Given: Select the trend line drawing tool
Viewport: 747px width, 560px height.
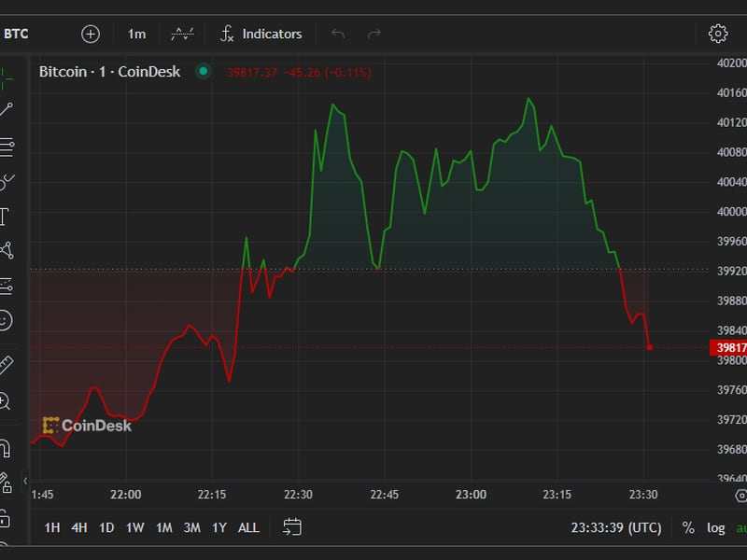Looking at the screenshot, I should click(x=7, y=109).
